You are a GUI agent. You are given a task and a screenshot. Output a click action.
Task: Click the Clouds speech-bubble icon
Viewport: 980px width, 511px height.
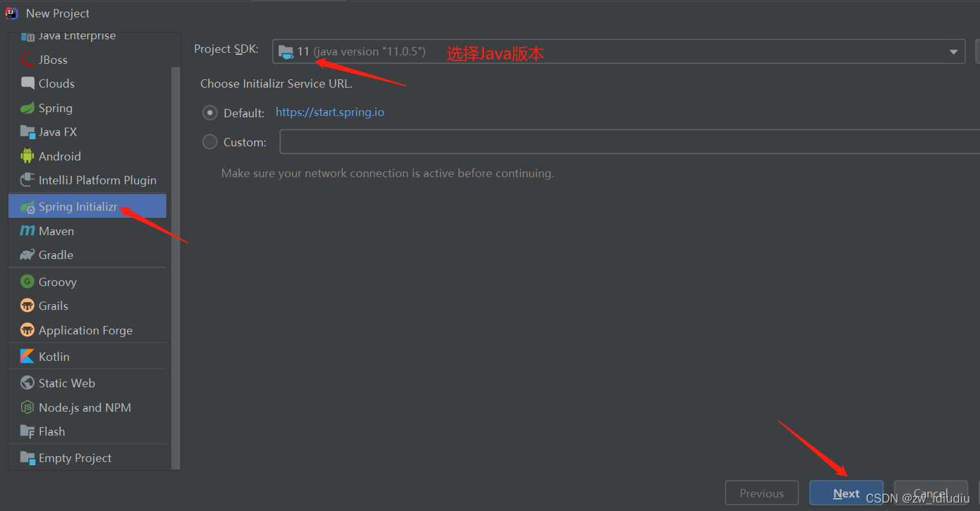tap(28, 84)
